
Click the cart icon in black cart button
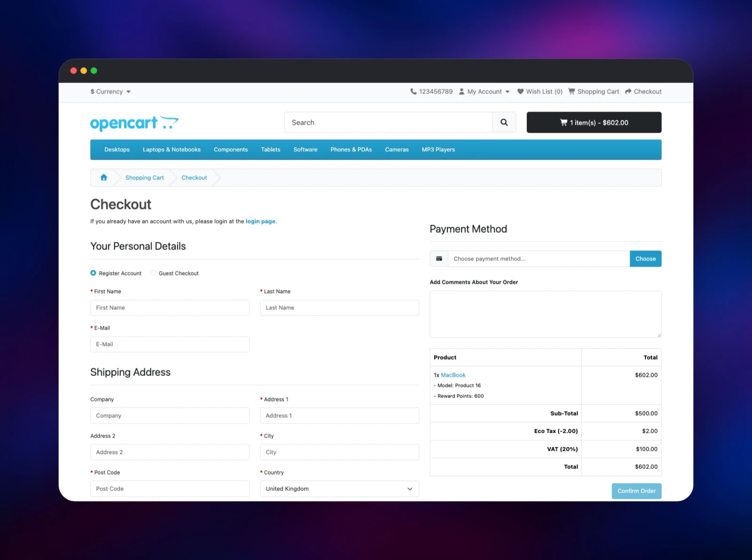pos(564,123)
